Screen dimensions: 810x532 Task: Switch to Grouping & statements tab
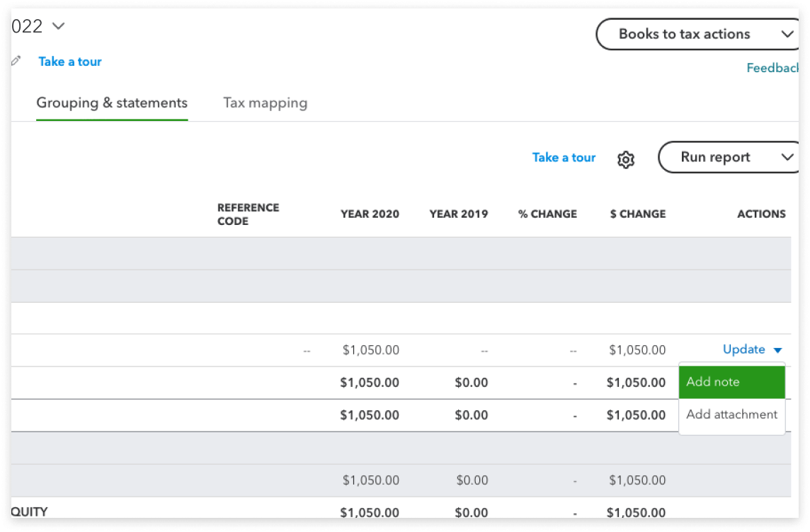(112, 103)
